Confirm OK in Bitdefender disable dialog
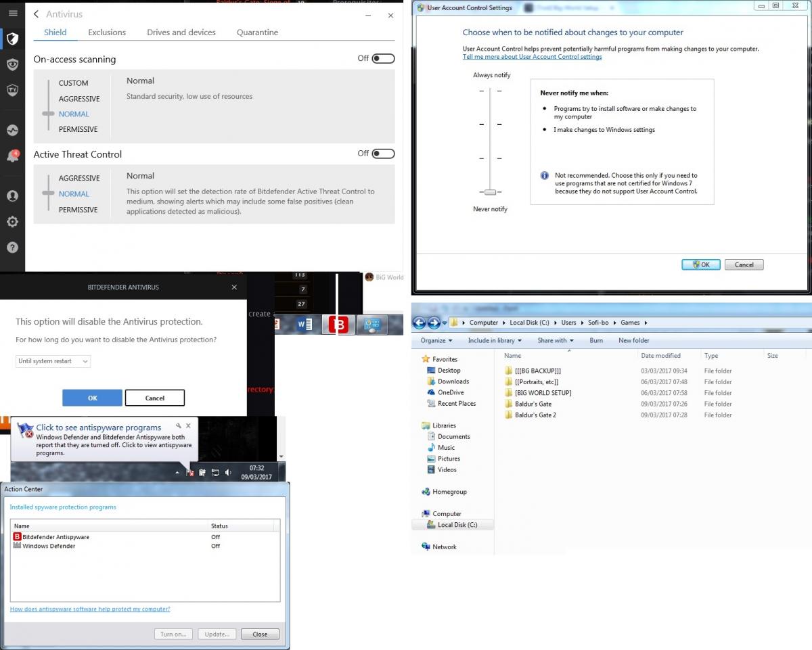 (92, 398)
